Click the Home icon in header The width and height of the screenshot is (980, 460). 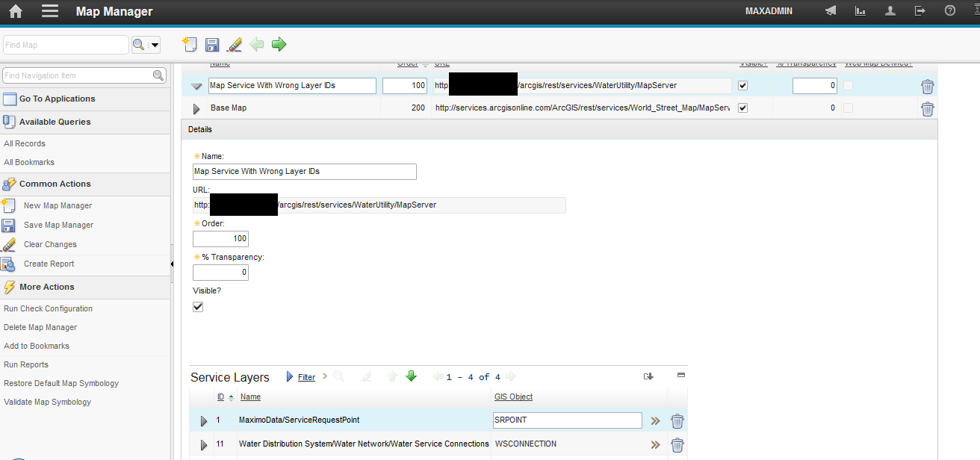click(15, 11)
